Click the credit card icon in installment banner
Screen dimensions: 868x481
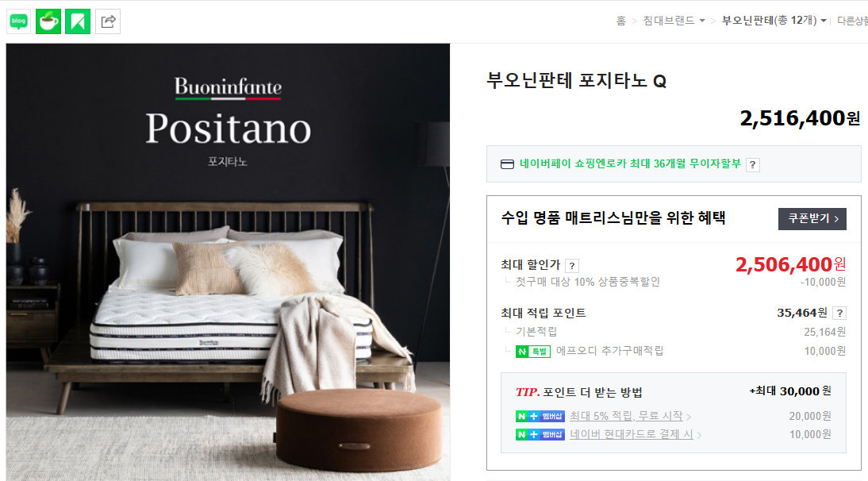pyautogui.click(x=507, y=164)
